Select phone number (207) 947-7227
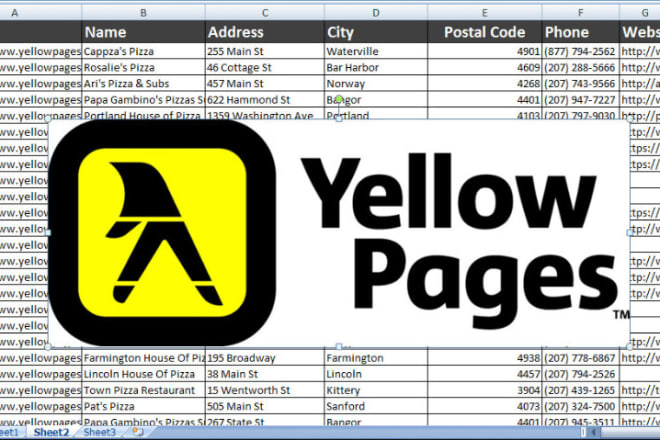Screen dimensions: 660x440 580,100
